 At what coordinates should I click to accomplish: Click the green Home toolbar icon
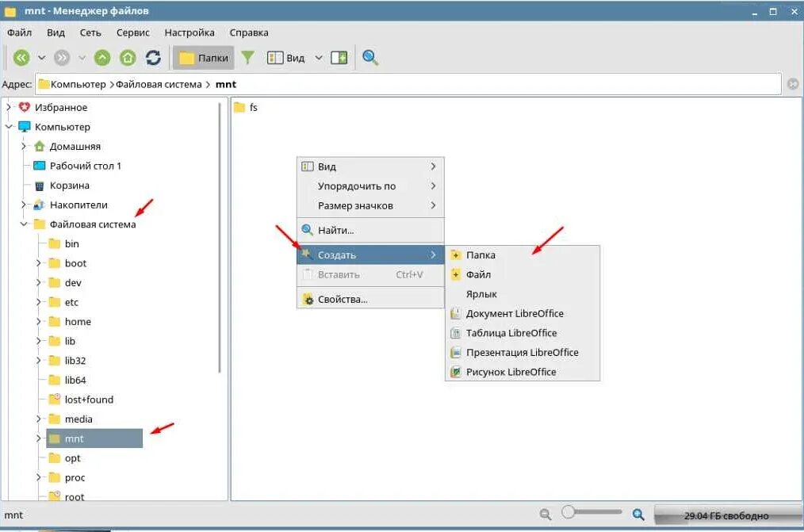point(128,57)
